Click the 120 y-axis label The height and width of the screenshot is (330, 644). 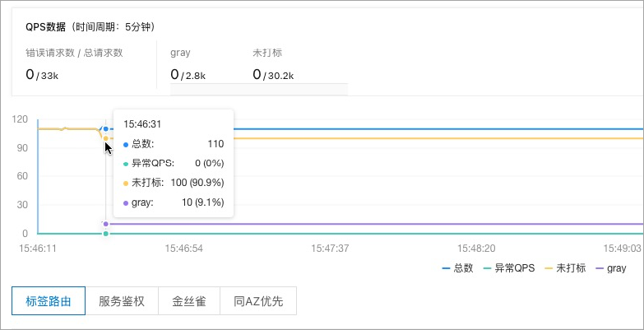point(20,119)
